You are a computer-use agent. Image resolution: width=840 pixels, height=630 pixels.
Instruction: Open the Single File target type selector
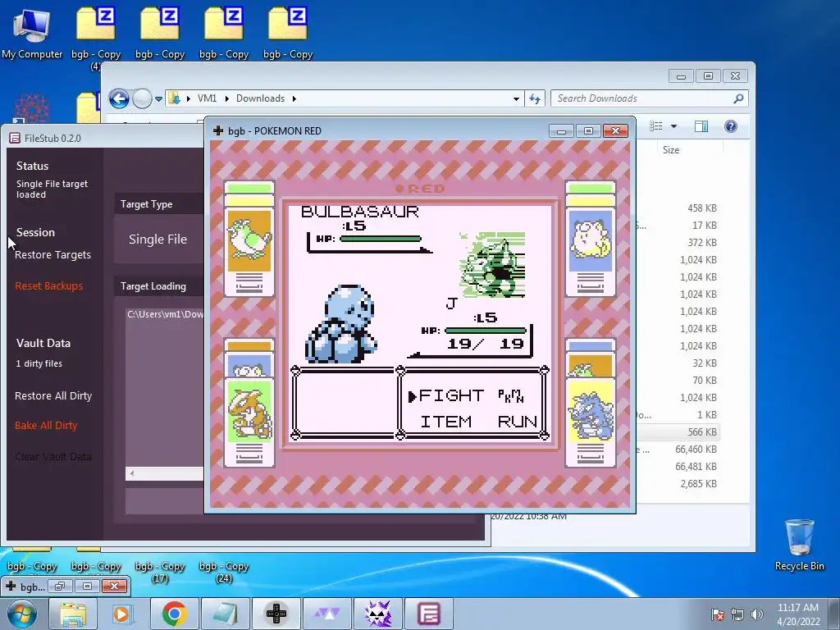coord(159,240)
